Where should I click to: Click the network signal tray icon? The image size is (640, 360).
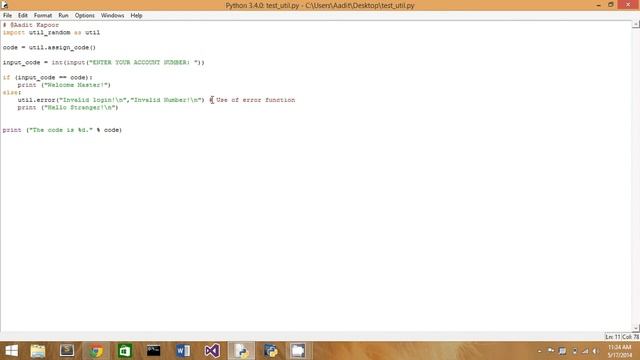point(585,351)
